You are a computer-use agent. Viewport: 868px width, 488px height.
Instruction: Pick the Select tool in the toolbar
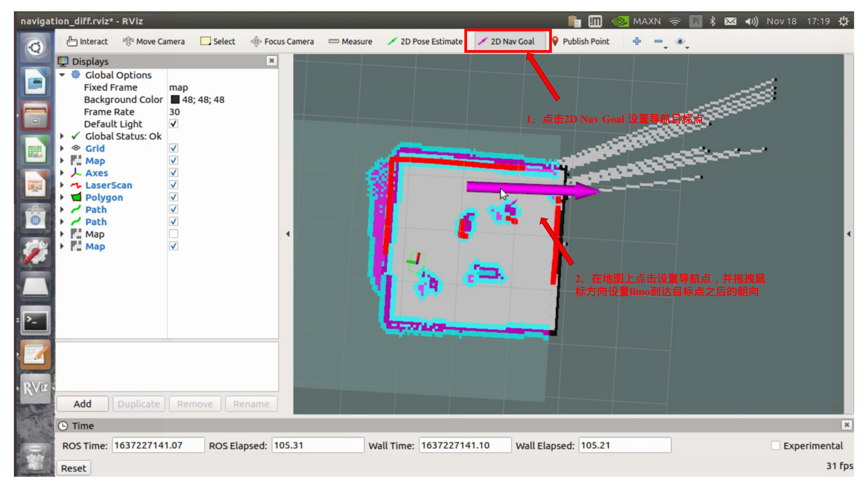(218, 41)
